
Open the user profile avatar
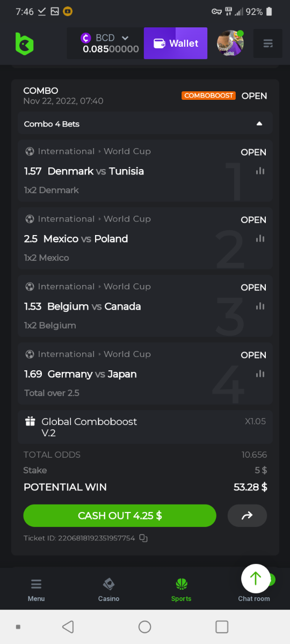coord(230,43)
